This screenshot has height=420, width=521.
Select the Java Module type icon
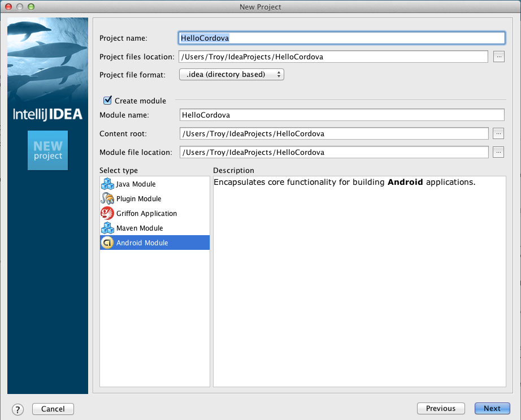pos(107,184)
